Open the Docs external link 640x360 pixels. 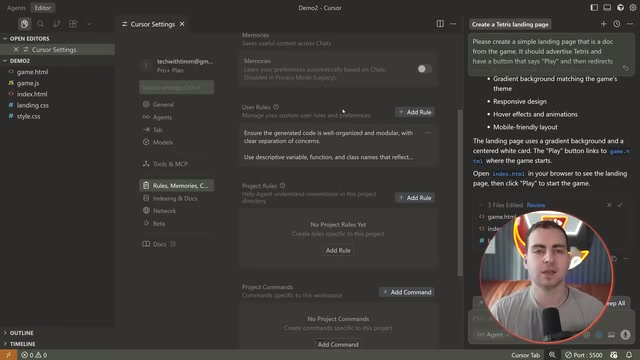coord(159,244)
